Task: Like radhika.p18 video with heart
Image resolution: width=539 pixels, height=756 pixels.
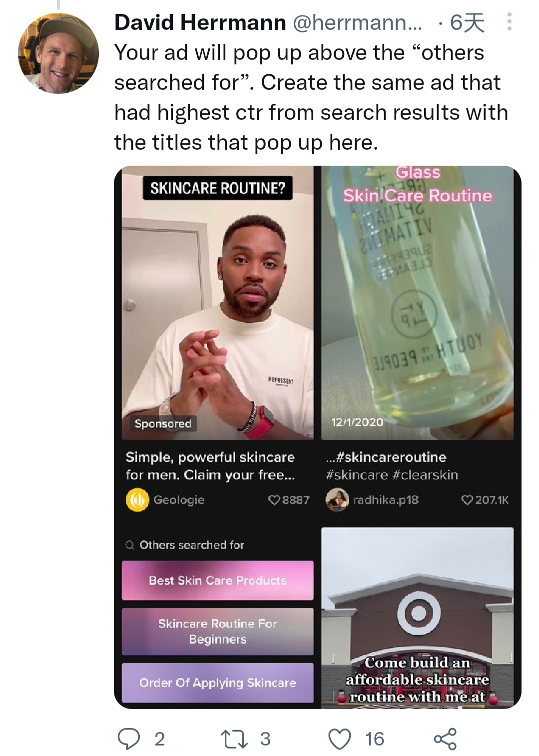Action: click(467, 500)
